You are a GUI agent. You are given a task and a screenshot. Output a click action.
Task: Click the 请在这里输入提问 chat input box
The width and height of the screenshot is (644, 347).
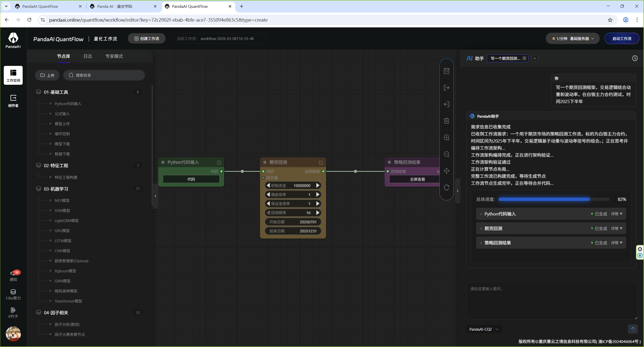(552, 301)
